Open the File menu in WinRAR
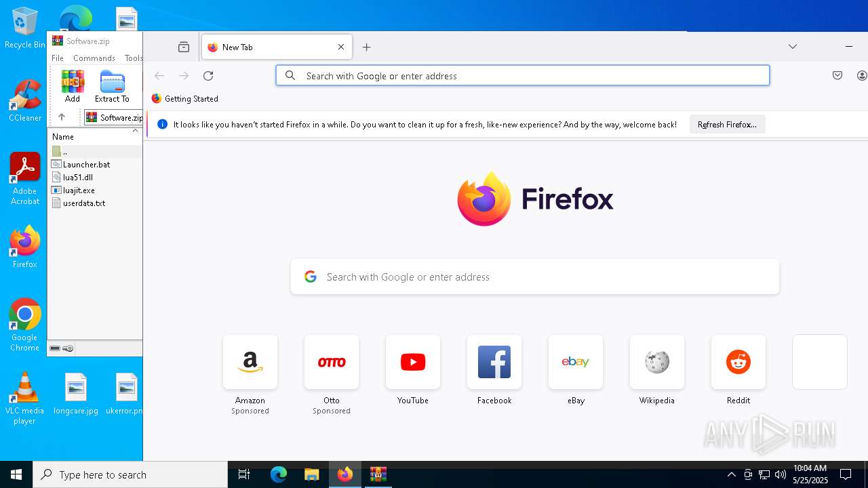The width and height of the screenshot is (868, 488). click(x=58, y=58)
